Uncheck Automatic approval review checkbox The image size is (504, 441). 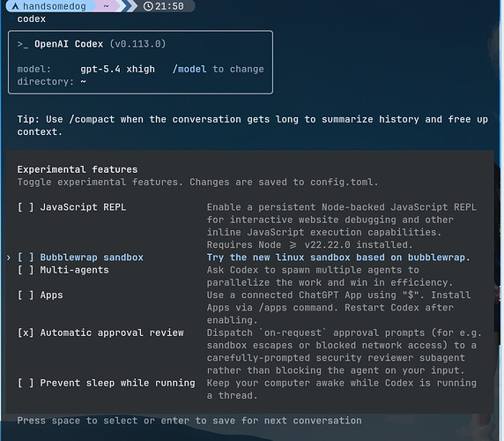coord(26,333)
